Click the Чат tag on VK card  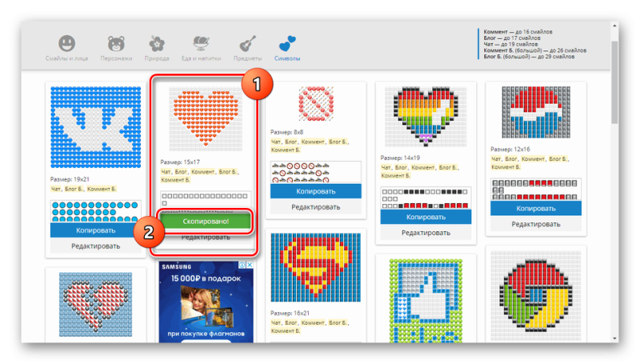55,189
